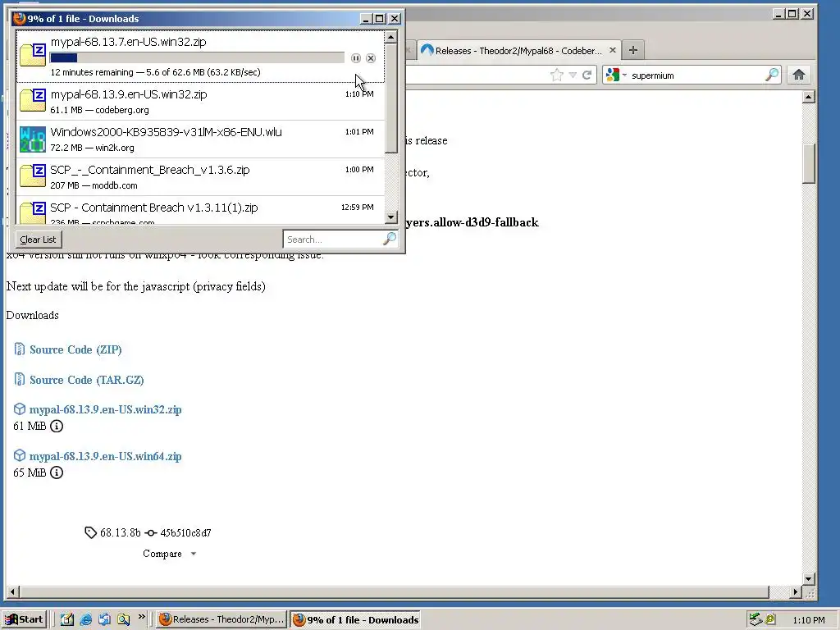
Task: Click horizontal scrollbar left arrow
Action: [13, 592]
